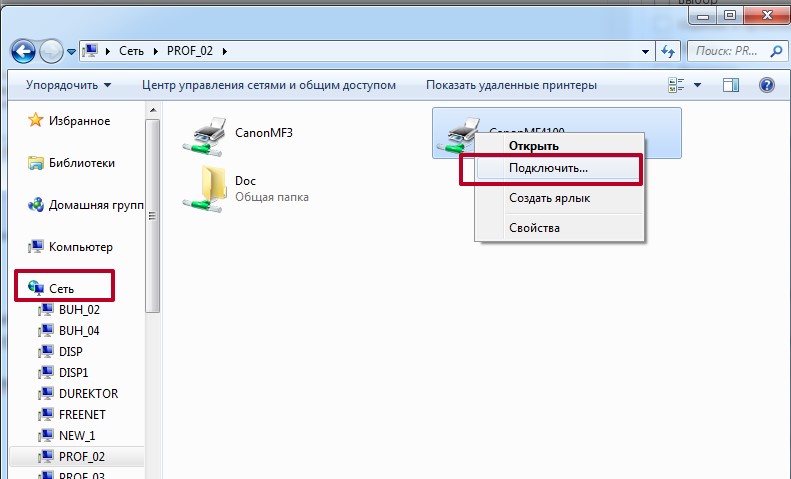Viewport: 791px width, 479px height.
Task: Select DUREKTOR computer in network tree
Action: 86,394
